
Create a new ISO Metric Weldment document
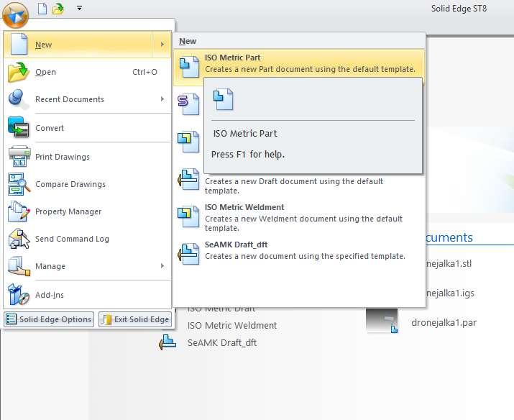point(298,217)
